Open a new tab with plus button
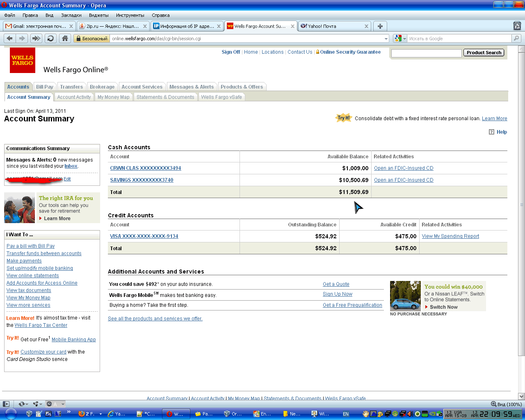The height and width of the screenshot is (420, 525). pyautogui.click(x=380, y=26)
